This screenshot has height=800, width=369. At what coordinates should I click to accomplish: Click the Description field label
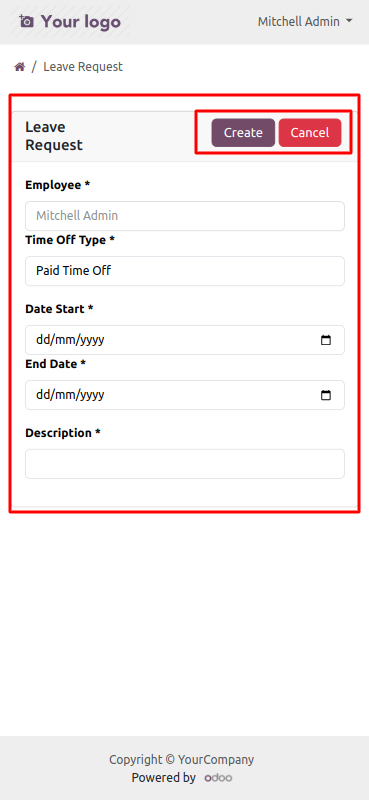point(63,433)
